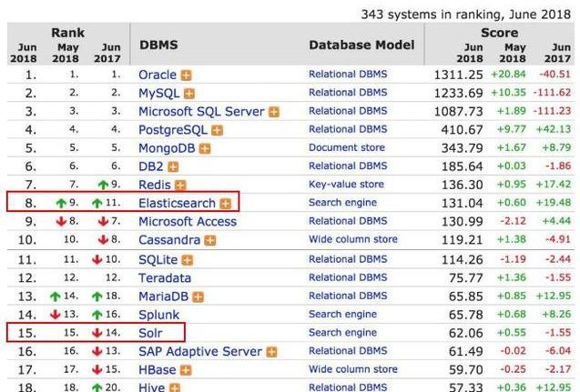This screenshot has width=580, height=392.
Task: Open the Teradata link
Action: point(165,277)
